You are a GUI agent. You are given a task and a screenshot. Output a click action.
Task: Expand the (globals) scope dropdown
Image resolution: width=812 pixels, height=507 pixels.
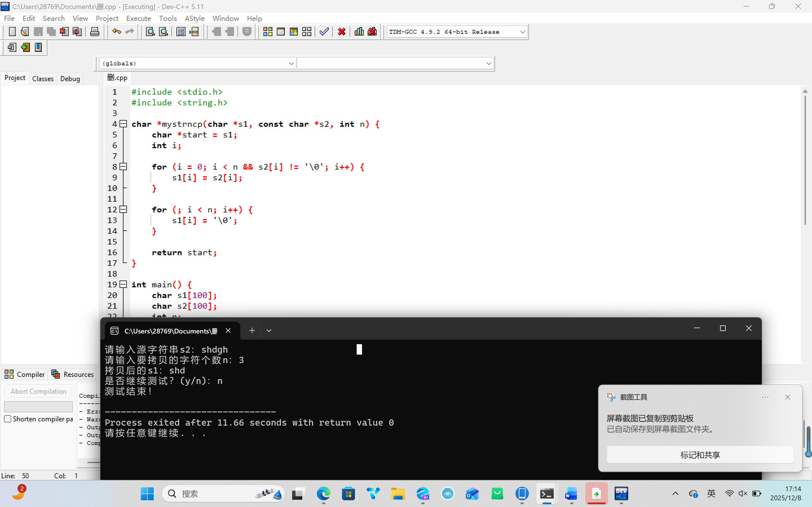pos(291,63)
